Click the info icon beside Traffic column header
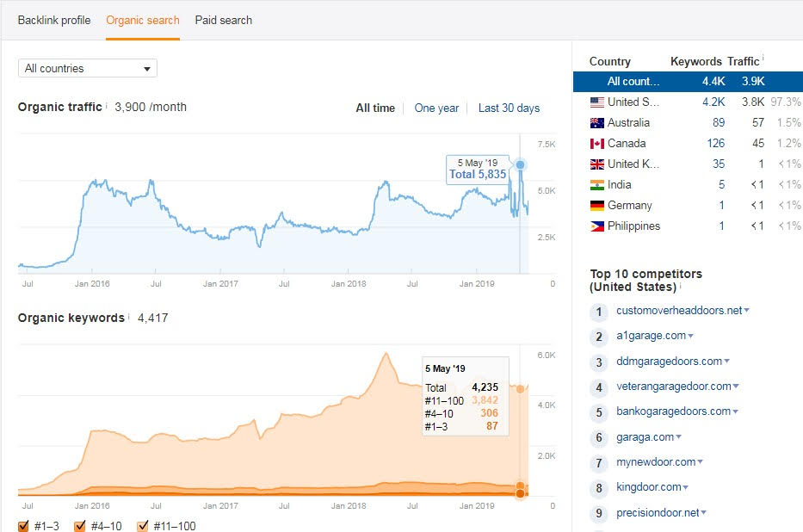803x532 pixels. 763,58
